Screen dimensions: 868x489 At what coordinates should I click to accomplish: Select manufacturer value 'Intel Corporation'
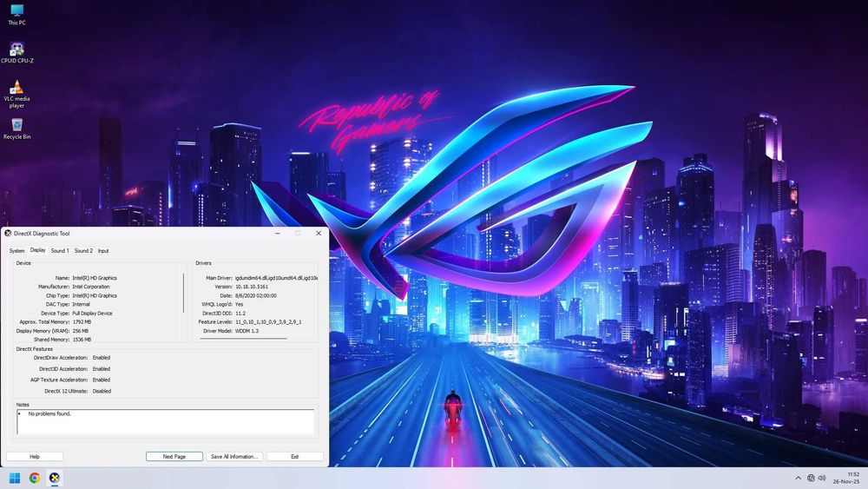coord(91,287)
